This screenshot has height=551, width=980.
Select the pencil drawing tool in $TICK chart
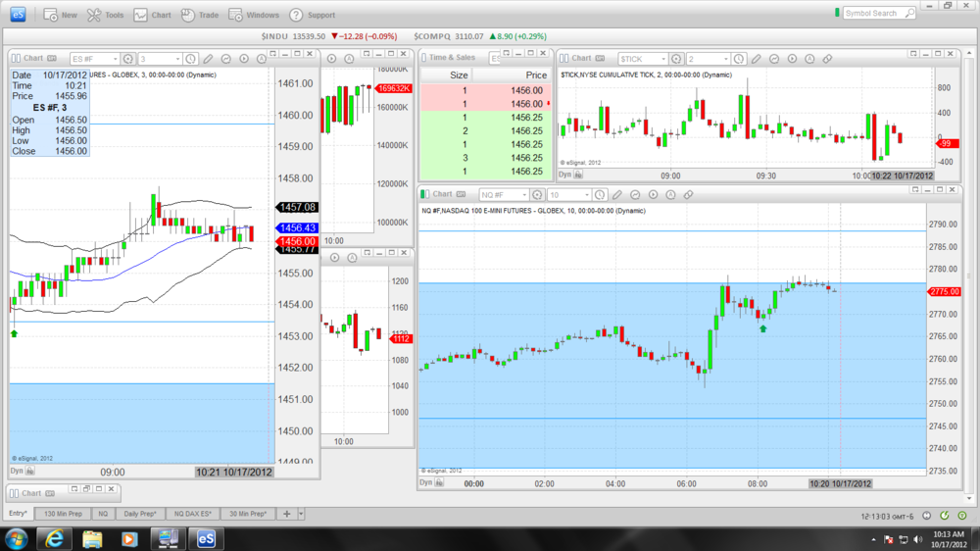point(757,59)
